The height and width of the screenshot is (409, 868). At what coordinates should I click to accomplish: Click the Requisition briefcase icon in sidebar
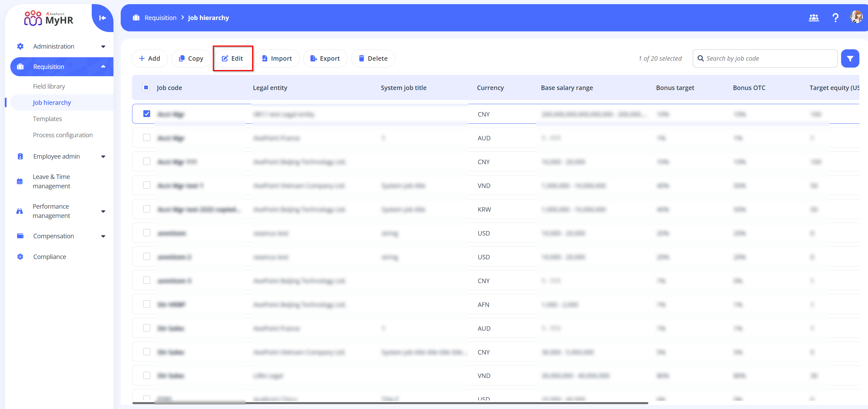20,67
